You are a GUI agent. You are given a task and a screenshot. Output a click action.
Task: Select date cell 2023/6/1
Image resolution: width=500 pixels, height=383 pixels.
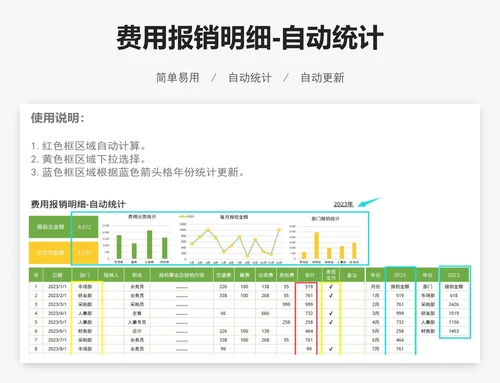[x=57, y=331]
